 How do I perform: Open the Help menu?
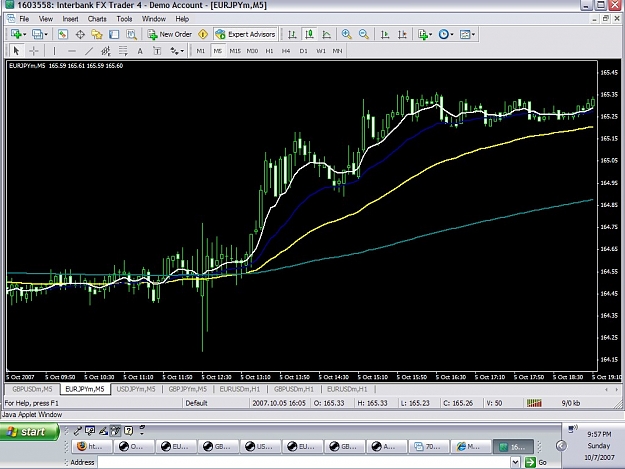pyautogui.click(x=182, y=19)
